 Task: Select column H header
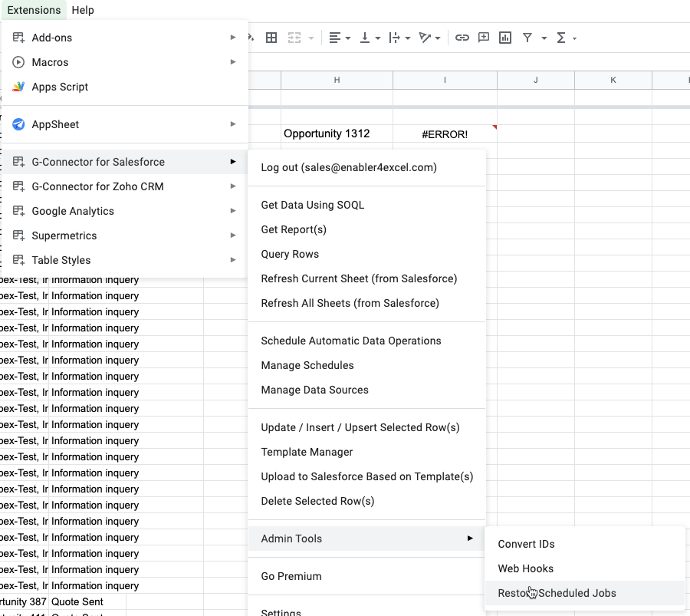pyautogui.click(x=337, y=80)
